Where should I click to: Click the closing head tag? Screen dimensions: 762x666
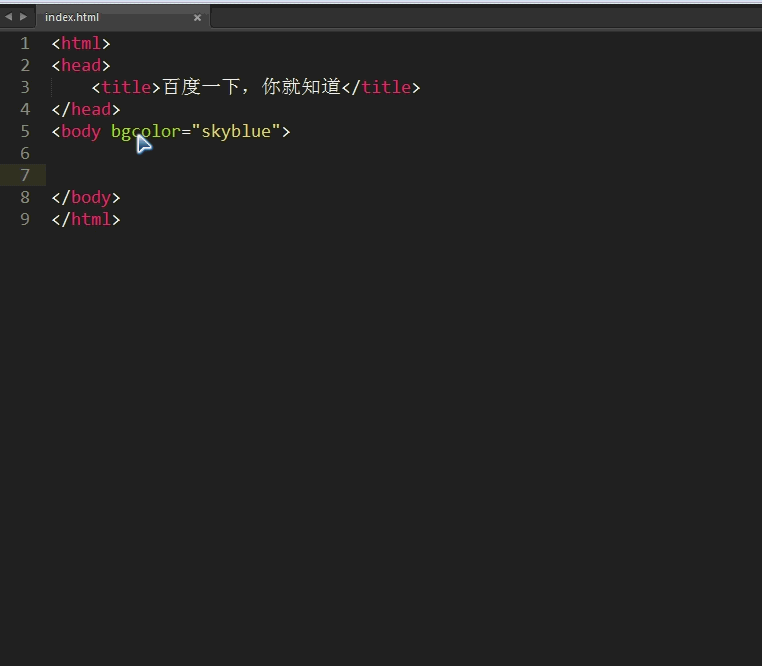click(86, 109)
